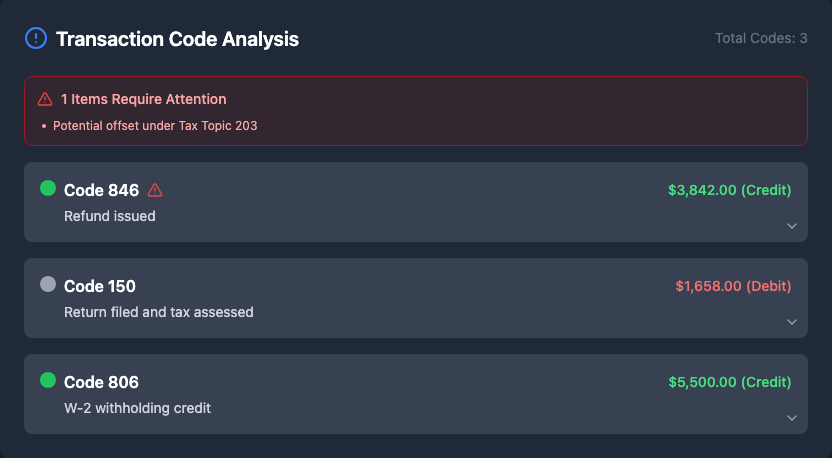Image resolution: width=832 pixels, height=458 pixels.
Task: Expand the Code 846 row chevron
Action: point(792,226)
